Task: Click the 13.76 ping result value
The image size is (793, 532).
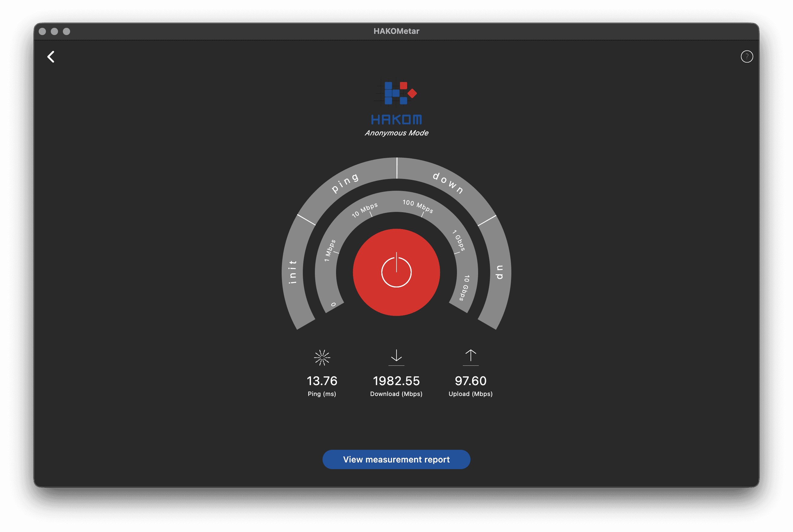Action: pyautogui.click(x=322, y=381)
